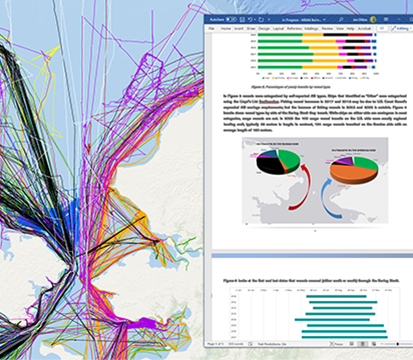Switch to Read Mode view icon

[352, 344]
